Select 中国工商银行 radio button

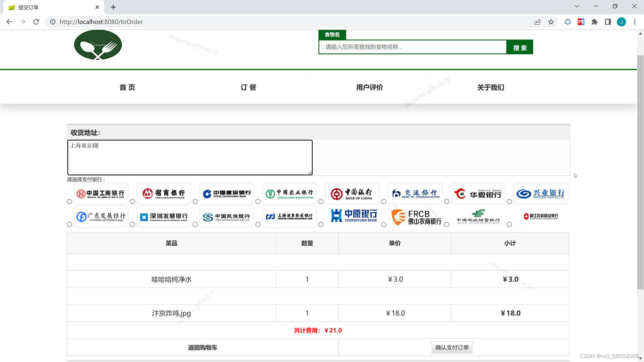click(69, 201)
